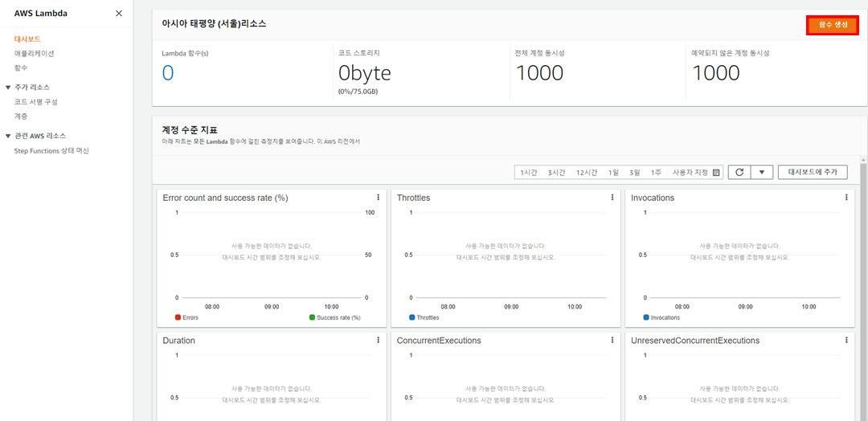Open the 계층 sidebar link
This screenshot has width=868, height=421.
20,116
